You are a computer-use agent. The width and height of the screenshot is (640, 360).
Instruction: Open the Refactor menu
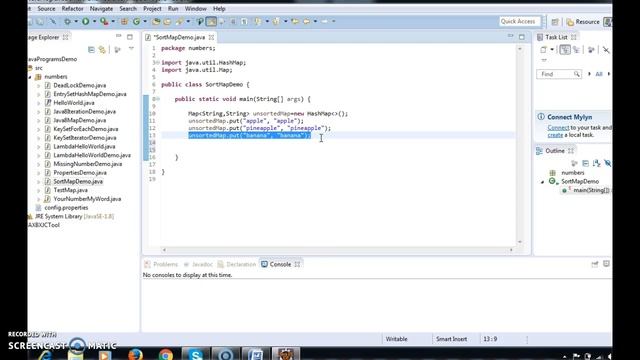coord(72,9)
